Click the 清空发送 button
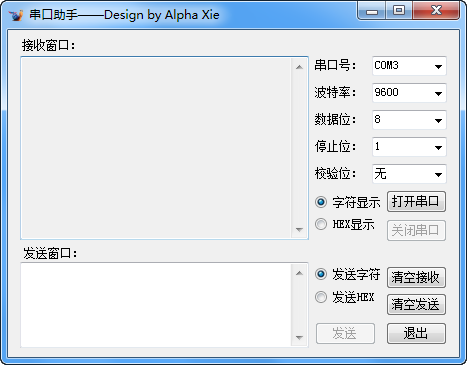Screen dimensions: 467x365 (x=416, y=304)
